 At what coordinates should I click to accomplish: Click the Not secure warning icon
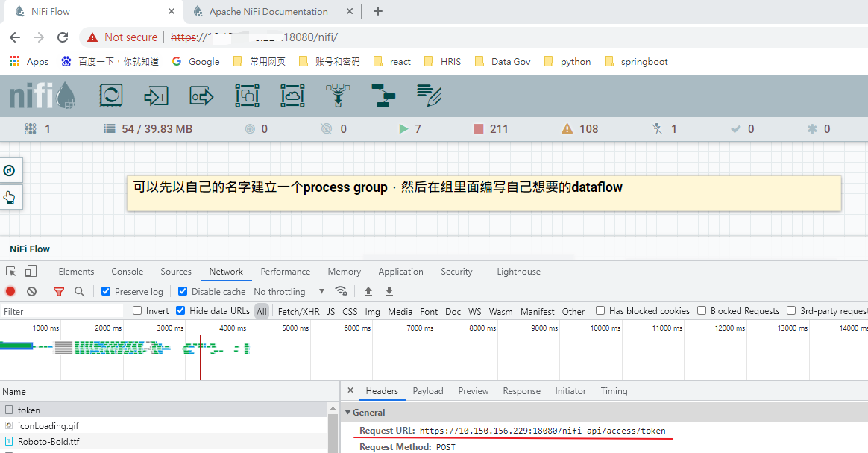click(x=92, y=37)
